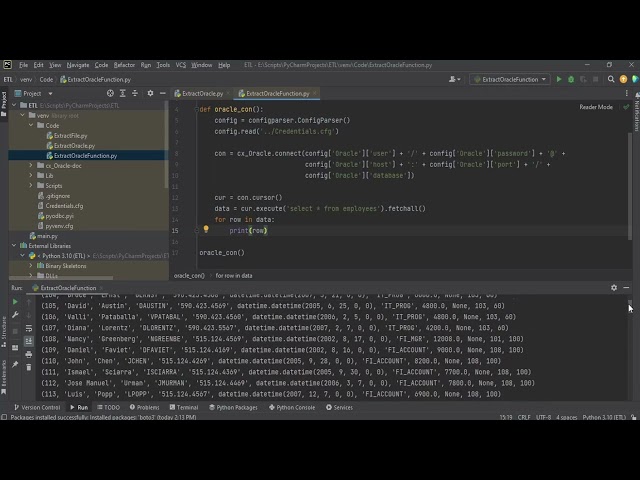The width and height of the screenshot is (640, 480).
Task: Collapse the ETL project root folder
Action: coord(14,105)
